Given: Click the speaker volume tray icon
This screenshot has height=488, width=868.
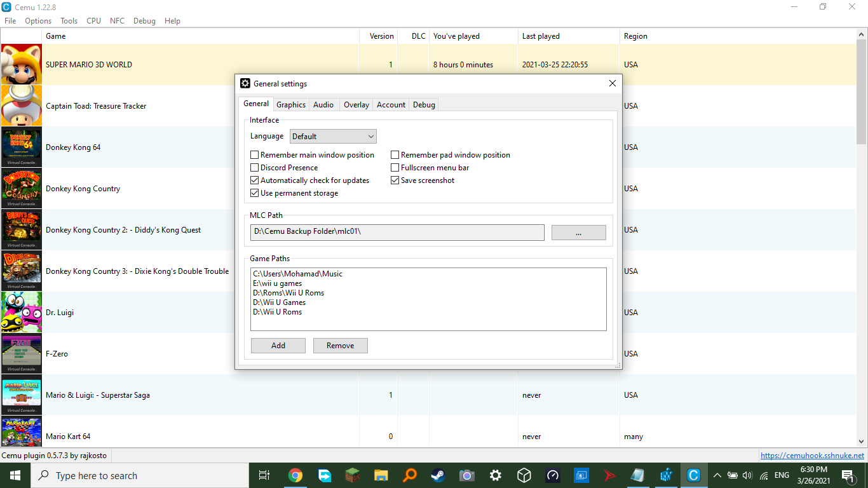Looking at the screenshot, I should point(747,475).
